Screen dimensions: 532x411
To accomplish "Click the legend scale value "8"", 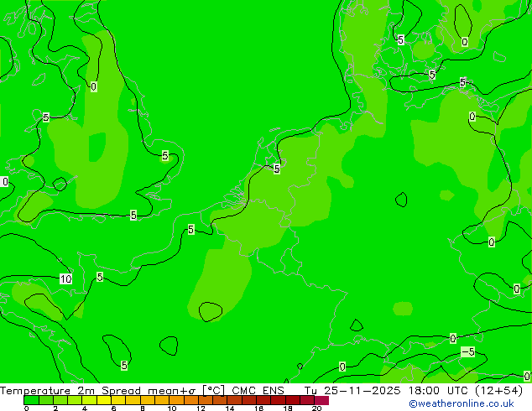I will pos(143,408).
